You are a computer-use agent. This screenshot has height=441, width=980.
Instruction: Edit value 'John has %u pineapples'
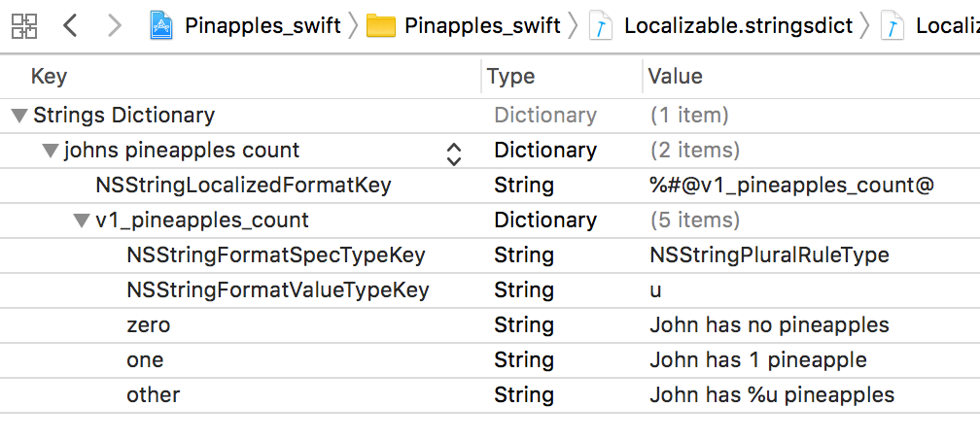pyautogui.click(x=772, y=395)
